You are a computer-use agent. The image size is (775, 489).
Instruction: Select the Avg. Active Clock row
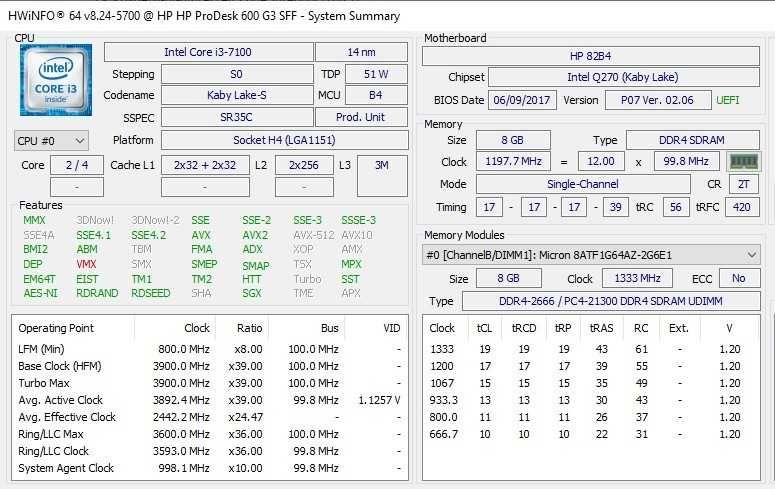[210, 400]
